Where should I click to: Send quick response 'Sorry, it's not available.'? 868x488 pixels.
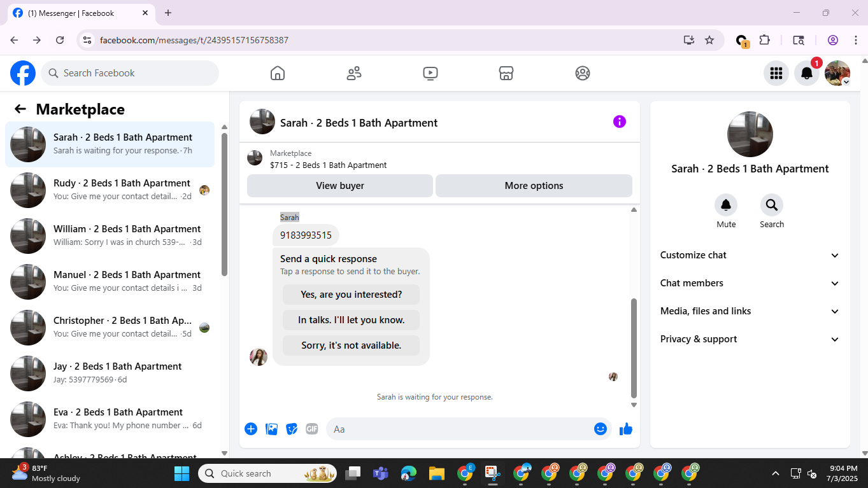(352, 345)
